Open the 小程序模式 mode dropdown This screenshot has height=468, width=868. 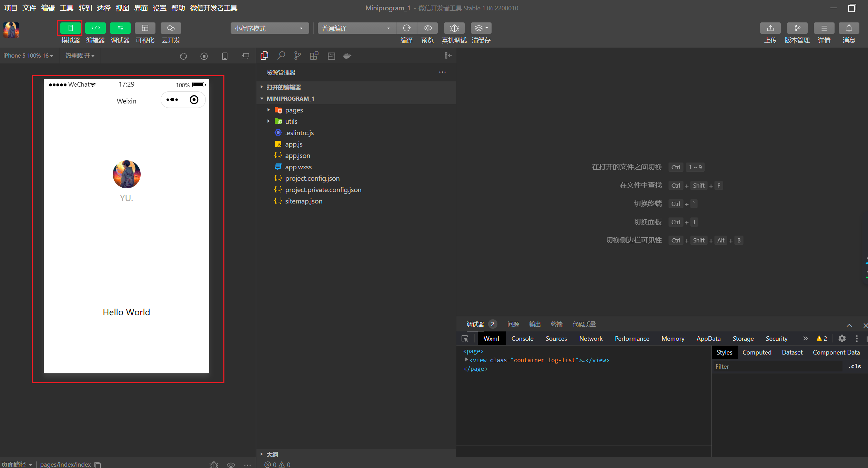269,28
